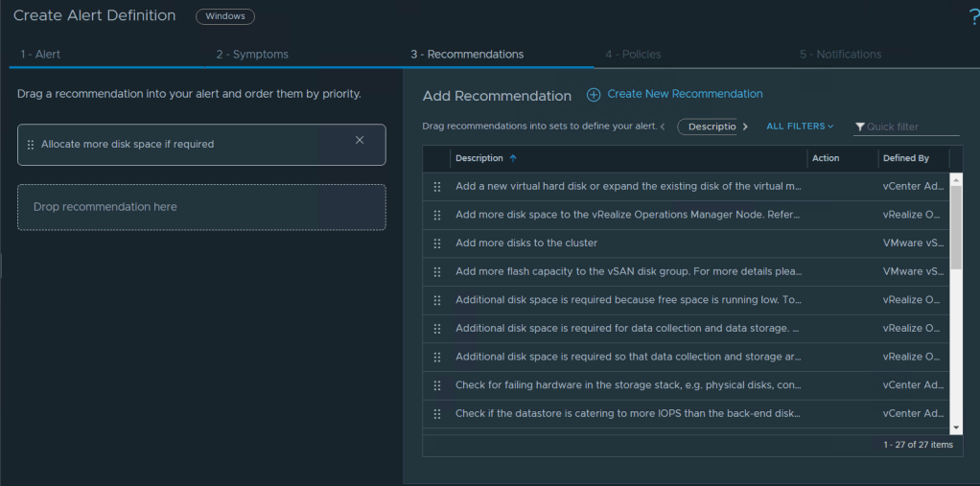Click the Quick filter input field
Screen dimensions: 980x486
pos(911,127)
